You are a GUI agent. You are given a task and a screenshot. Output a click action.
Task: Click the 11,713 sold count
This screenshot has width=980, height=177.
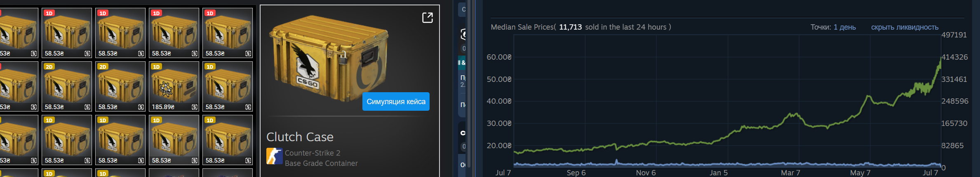tap(570, 27)
